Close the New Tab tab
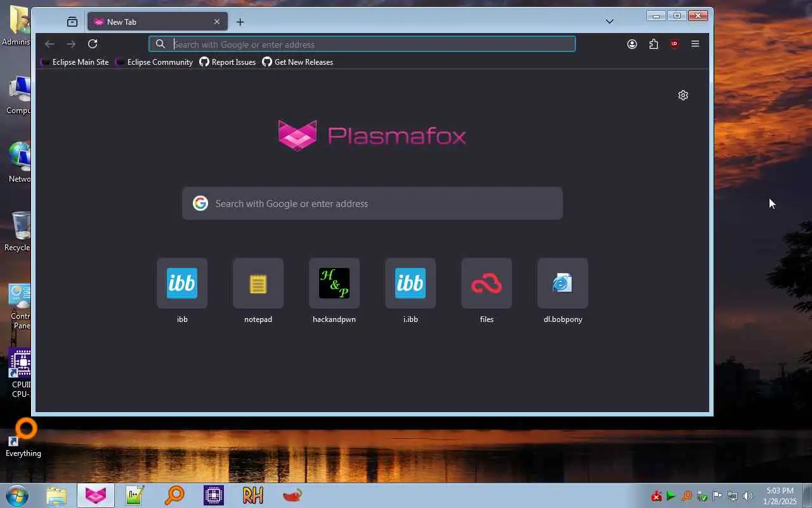The height and width of the screenshot is (508, 812). pos(217,22)
